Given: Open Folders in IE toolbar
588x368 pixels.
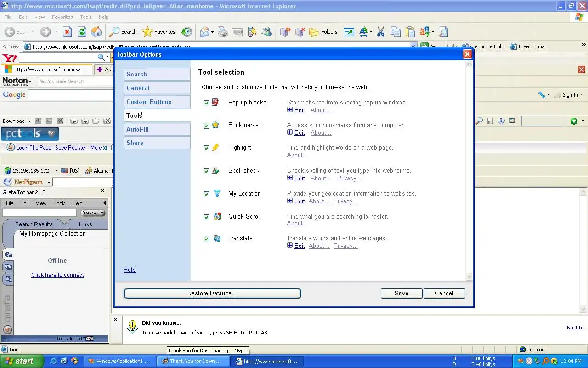Looking at the screenshot, I should [x=323, y=32].
